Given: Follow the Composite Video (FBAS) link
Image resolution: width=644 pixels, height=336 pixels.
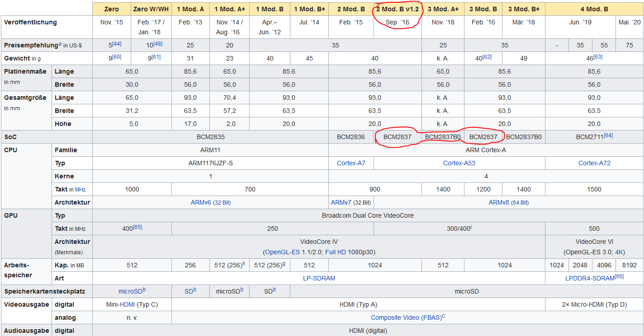Looking at the screenshot, I should click(x=406, y=317).
